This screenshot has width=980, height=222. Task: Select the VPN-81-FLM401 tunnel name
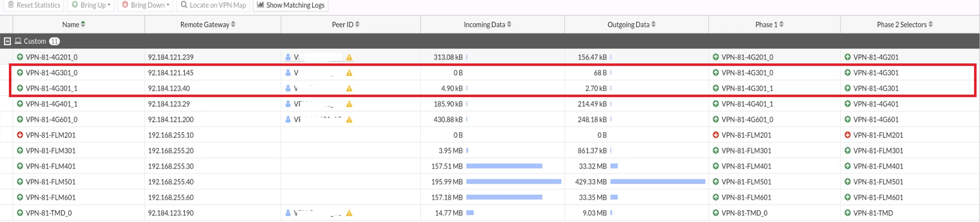tap(50, 166)
